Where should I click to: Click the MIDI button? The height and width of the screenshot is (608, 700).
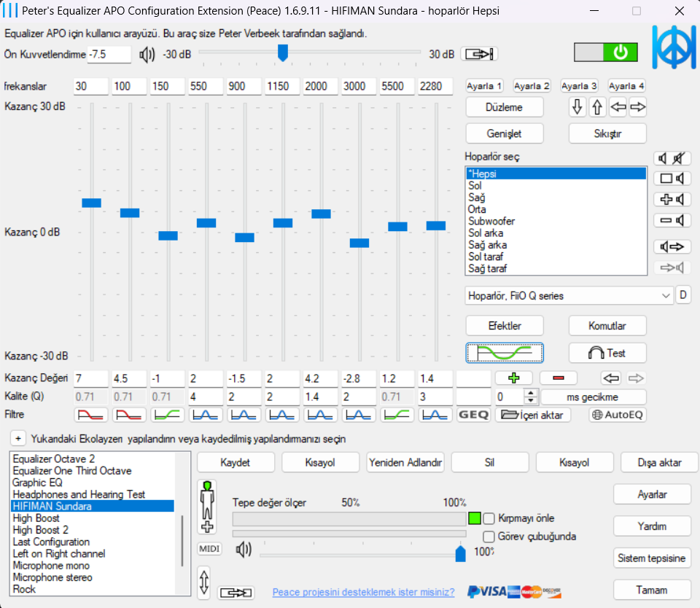209,549
